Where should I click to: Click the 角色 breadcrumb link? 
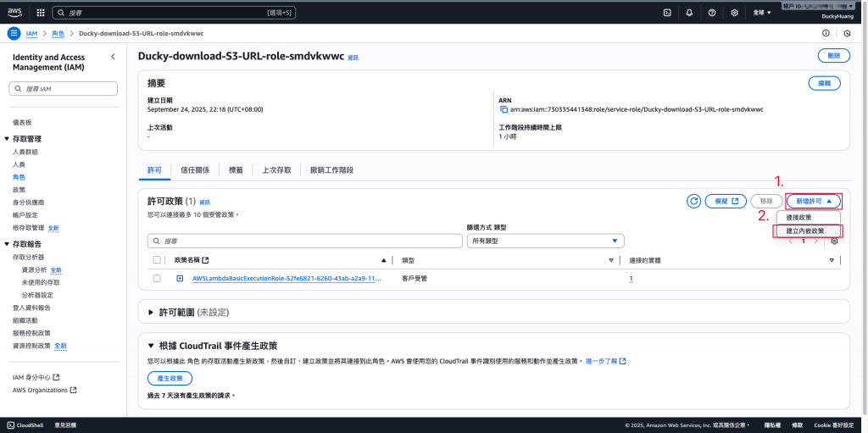click(58, 33)
